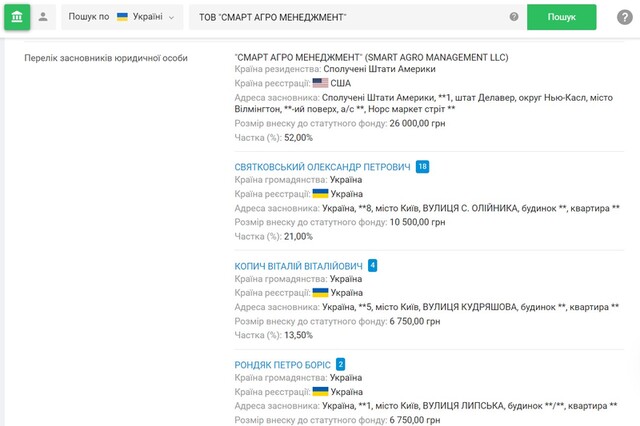Click badge 18 next to Святковський
Viewport: 640px width, 426px height.
pyautogui.click(x=422, y=166)
